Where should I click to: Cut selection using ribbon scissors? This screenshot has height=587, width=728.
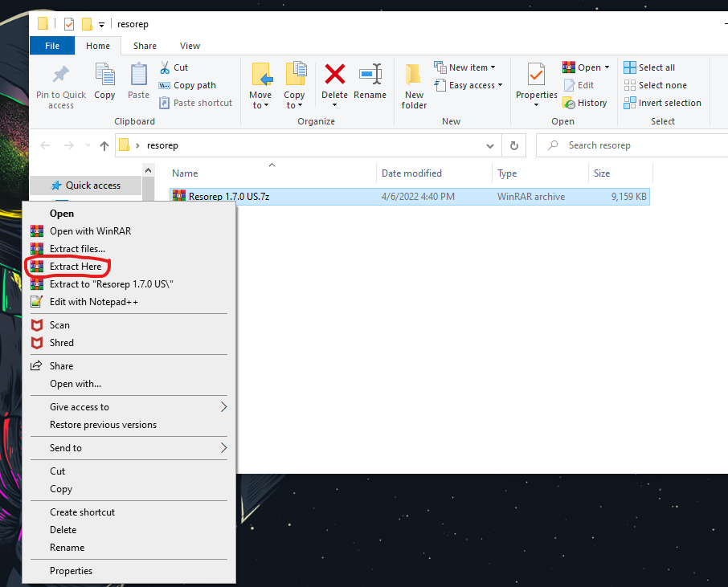(174, 67)
